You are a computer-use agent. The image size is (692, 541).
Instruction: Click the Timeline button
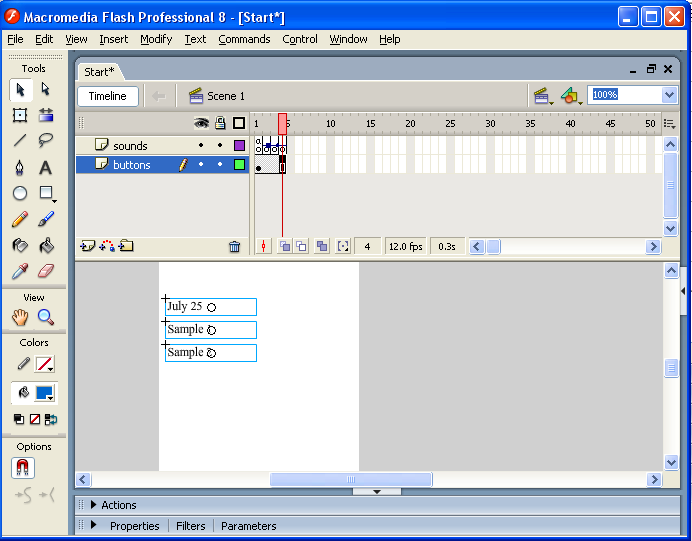107,96
